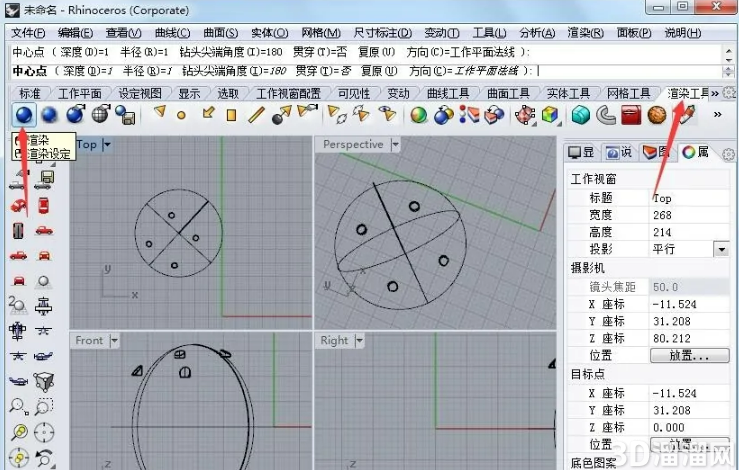The image size is (739, 470).
Task: Switch to the 工作视窗配置 tab
Action: pos(288,93)
